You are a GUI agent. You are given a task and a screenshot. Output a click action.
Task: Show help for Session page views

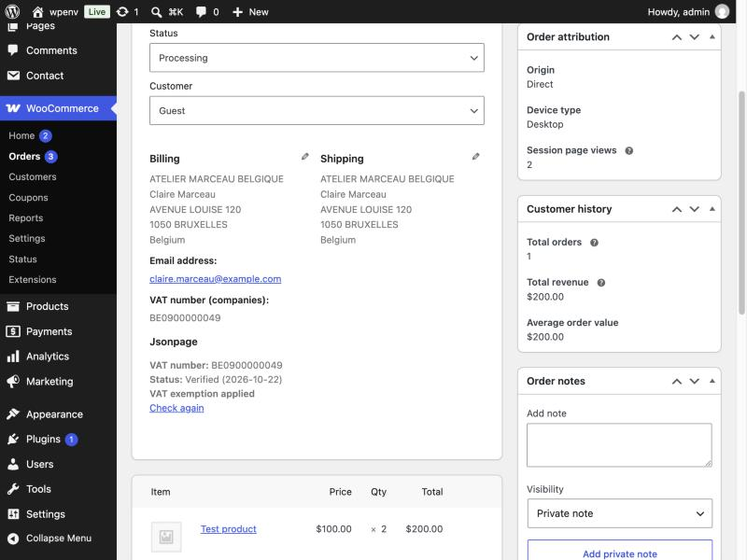coord(628,151)
